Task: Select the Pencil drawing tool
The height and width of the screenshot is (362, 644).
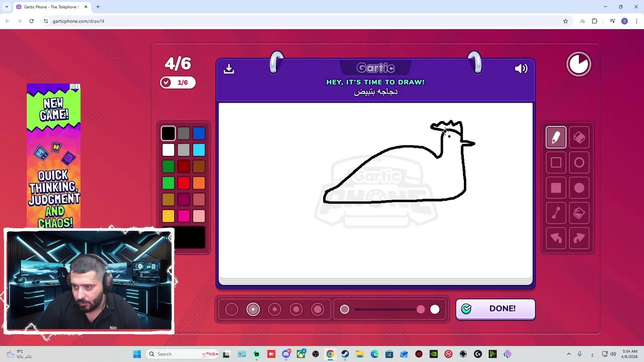Action: [556, 137]
